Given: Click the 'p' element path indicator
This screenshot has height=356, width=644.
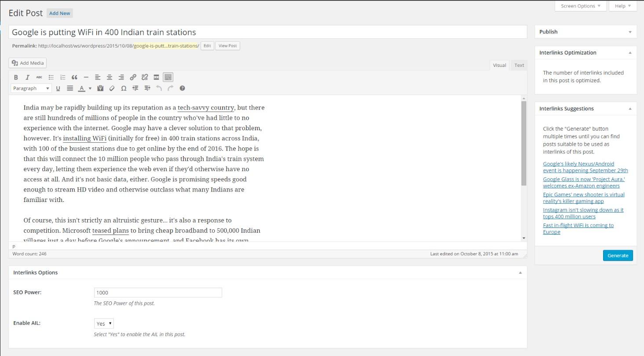Looking at the screenshot, I should tap(14, 246).
